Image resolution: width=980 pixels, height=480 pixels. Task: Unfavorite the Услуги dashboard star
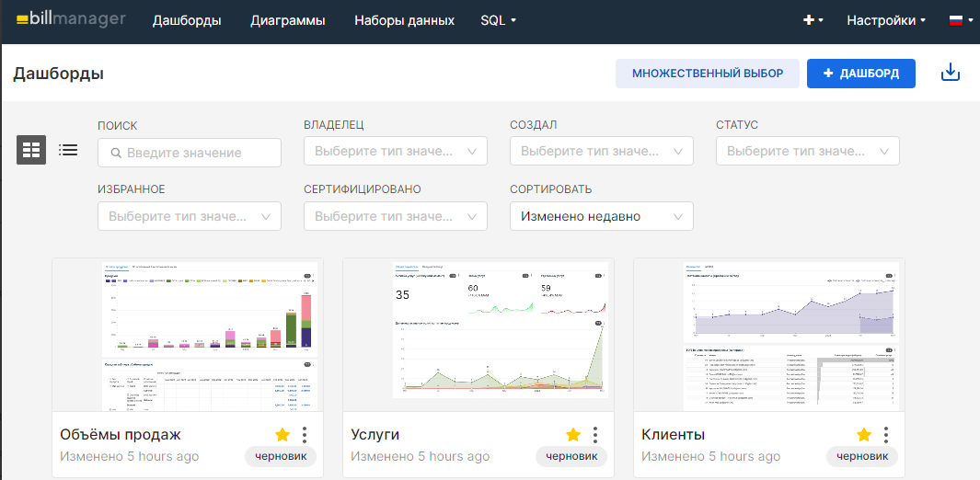point(573,434)
